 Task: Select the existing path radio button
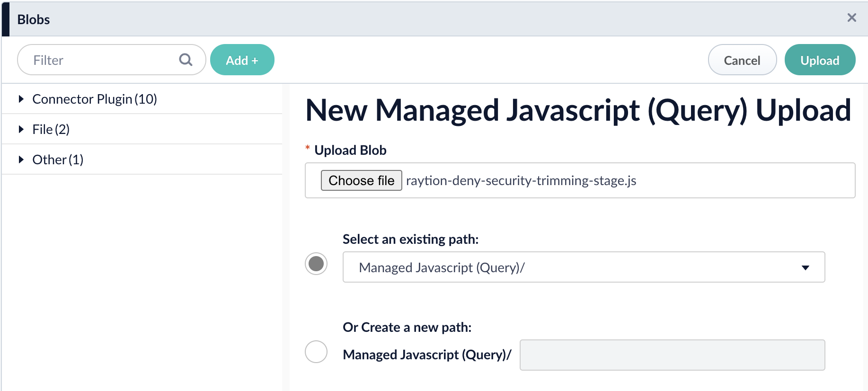tap(316, 264)
